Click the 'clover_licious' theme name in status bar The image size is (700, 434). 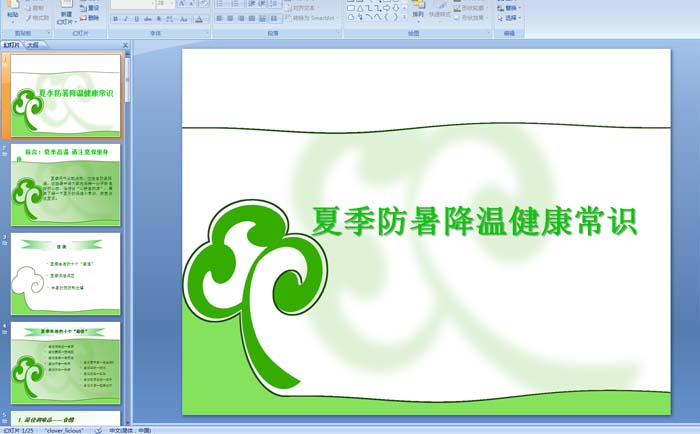tap(64, 430)
